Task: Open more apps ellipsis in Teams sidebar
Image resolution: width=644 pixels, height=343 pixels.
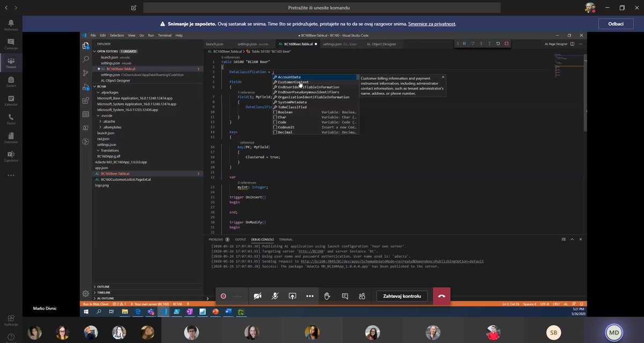Action: (x=11, y=175)
